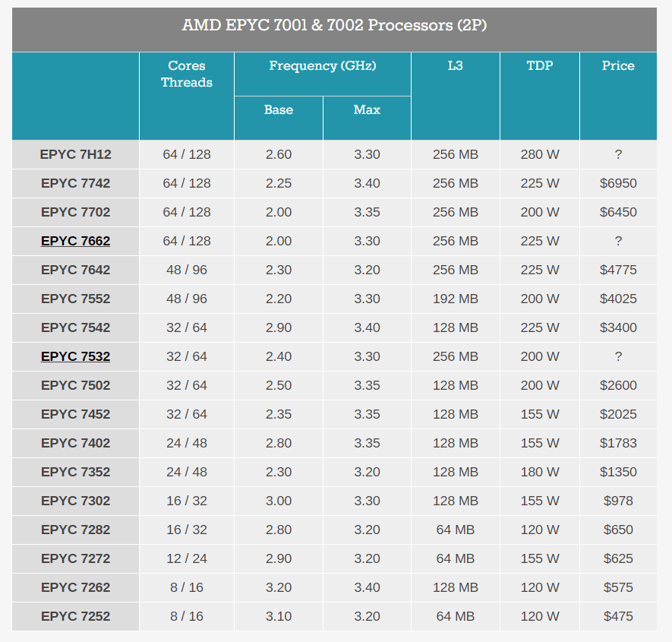672x642 pixels.
Task: Select the EPYC 7402 row name
Action: point(75,443)
